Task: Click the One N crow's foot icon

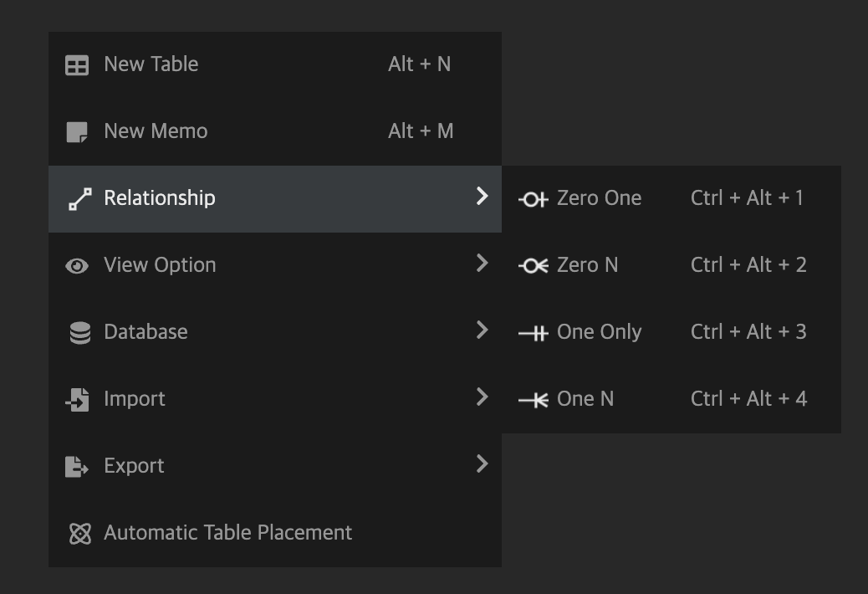Action: (x=533, y=400)
